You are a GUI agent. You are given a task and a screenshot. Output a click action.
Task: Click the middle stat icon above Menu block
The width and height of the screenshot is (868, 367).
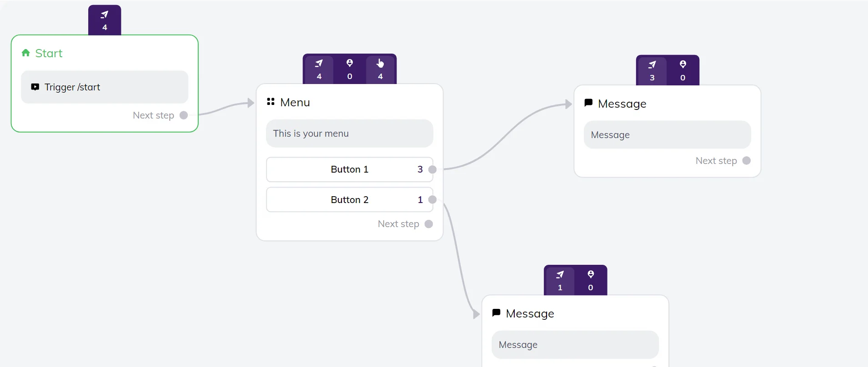[350, 69]
